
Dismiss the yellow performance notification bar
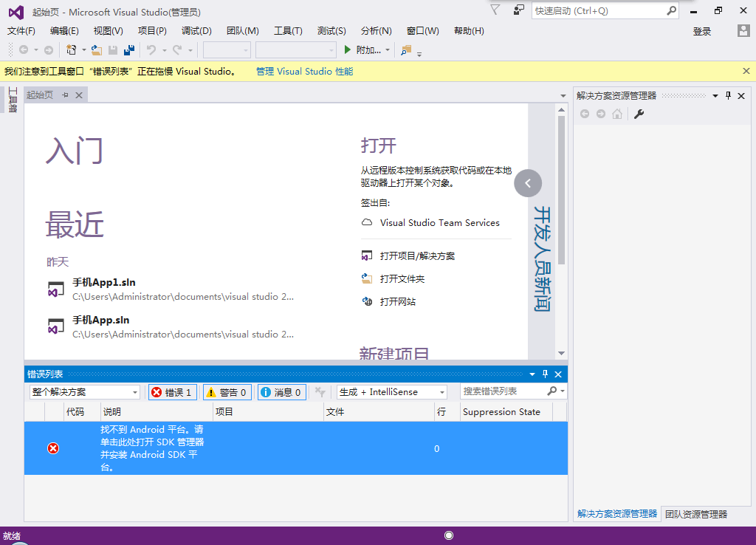click(x=746, y=72)
